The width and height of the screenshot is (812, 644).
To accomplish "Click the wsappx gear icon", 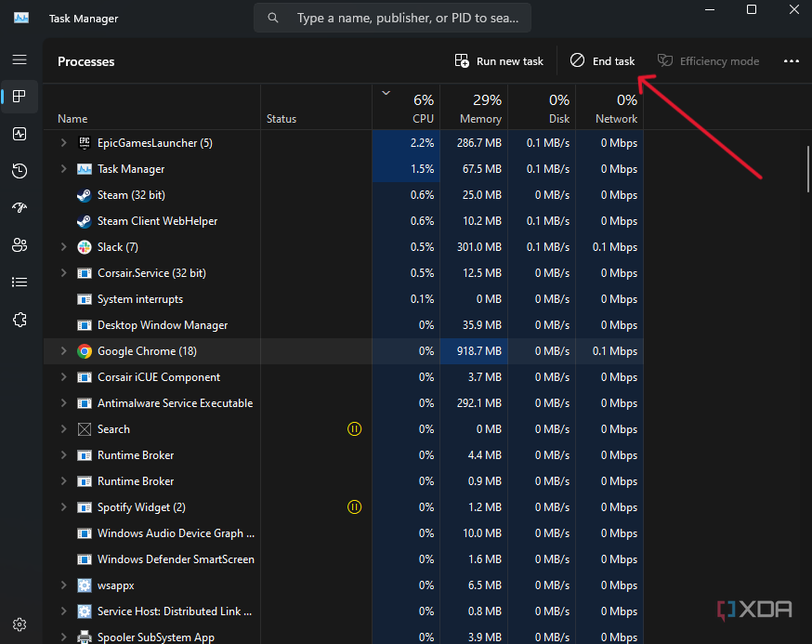I will pos(85,585).
